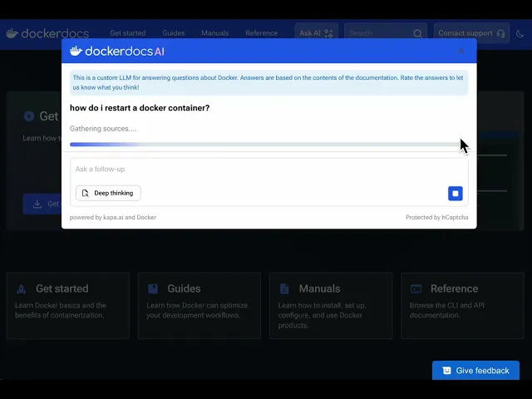Open the kapa.ai powered-by link

tap(113, 218)
